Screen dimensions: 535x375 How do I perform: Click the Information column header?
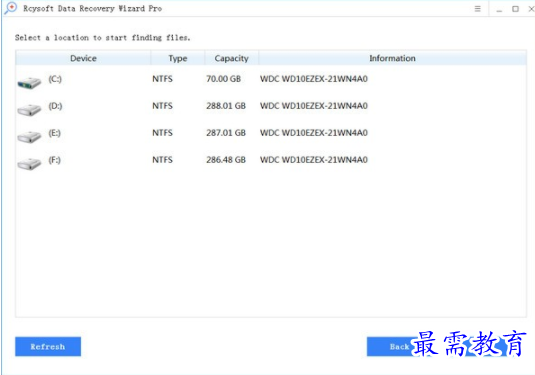[x=392, y=58]
